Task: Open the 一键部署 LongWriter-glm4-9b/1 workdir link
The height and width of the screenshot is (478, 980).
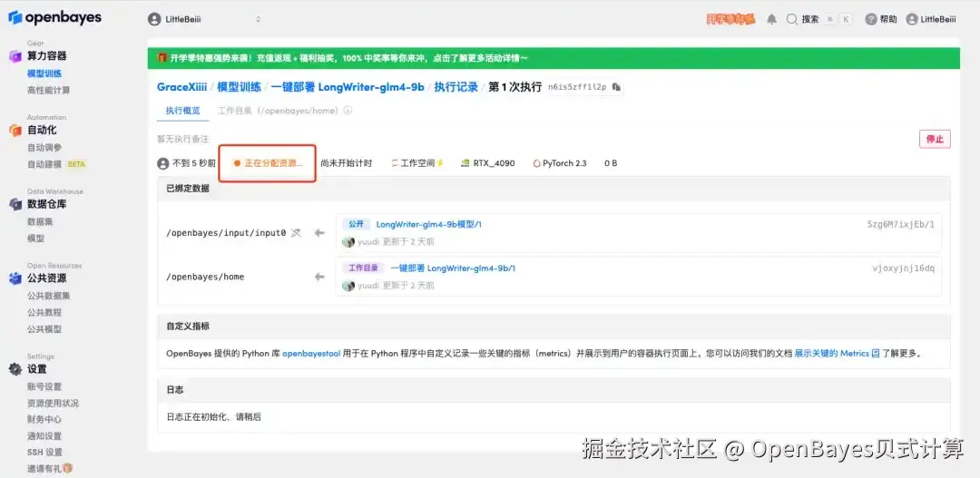Action: coord(453,268)
